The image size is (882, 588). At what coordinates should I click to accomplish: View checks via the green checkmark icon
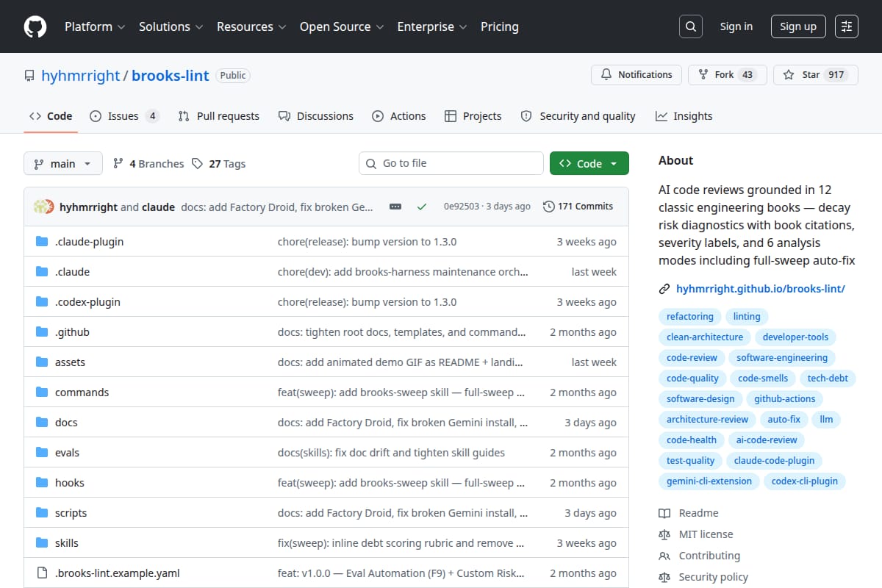click(x=421, y=207)
